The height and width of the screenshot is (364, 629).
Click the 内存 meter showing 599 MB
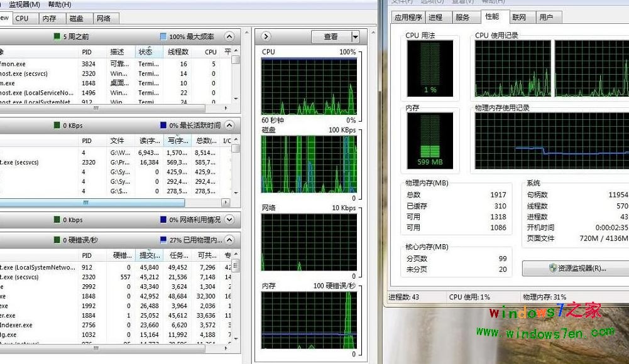pos(430,141)
